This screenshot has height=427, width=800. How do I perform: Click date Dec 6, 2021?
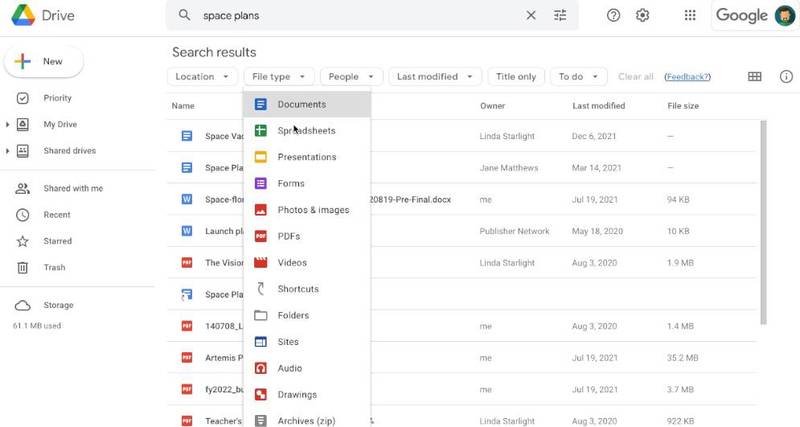[594, 136]
